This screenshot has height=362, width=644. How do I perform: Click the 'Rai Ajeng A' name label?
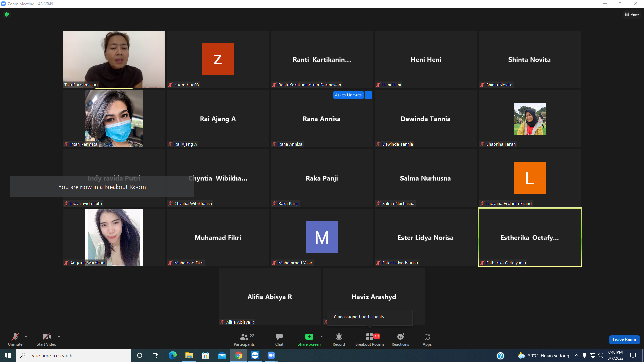coord(185,144)
